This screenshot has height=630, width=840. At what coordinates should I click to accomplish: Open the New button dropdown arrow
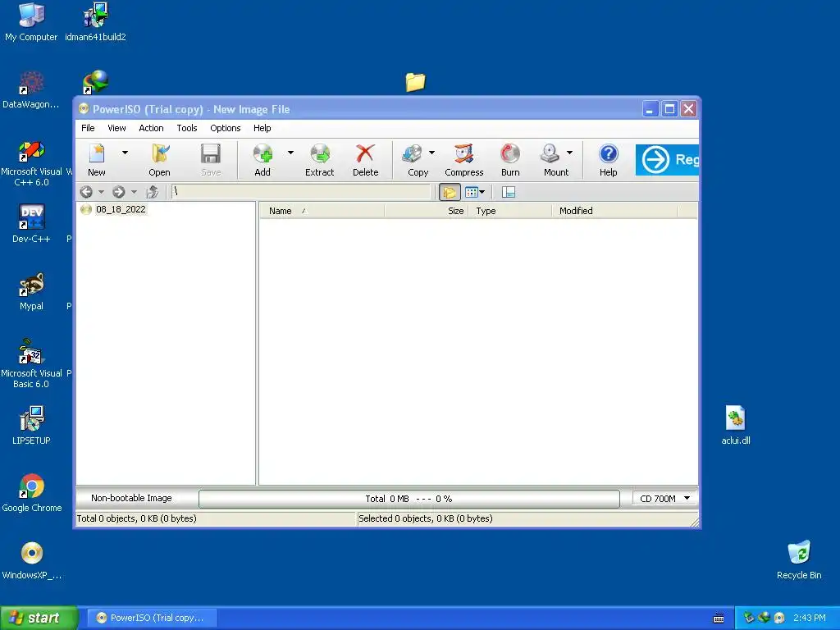(125, 153)
